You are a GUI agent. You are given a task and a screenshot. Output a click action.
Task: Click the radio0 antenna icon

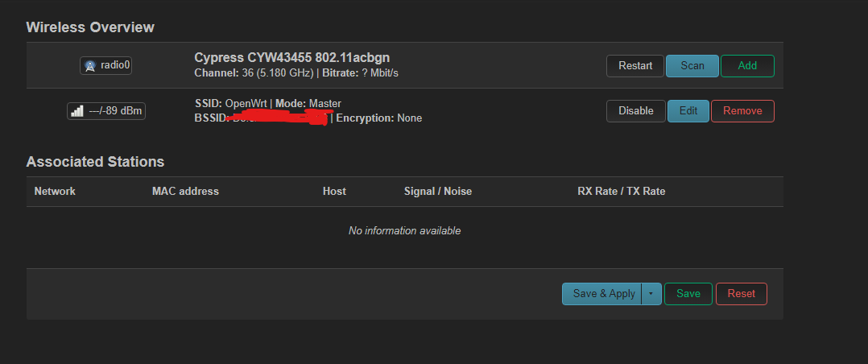pos(89,66)
